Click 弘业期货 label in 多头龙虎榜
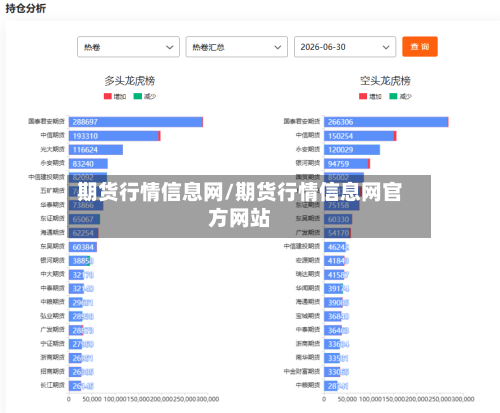The height and width of the screenshot is (413, 500). (52, 316)
